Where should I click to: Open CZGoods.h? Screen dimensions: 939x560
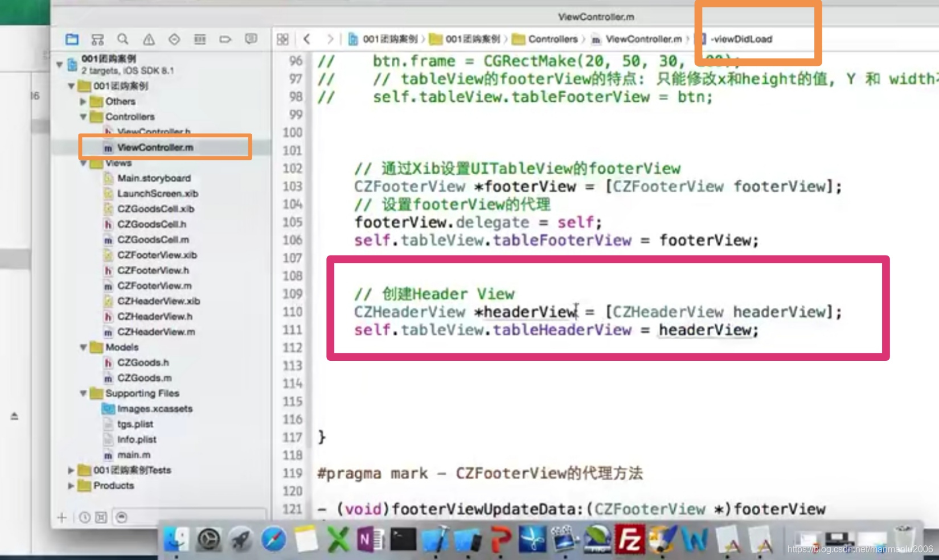pos(143,363)
